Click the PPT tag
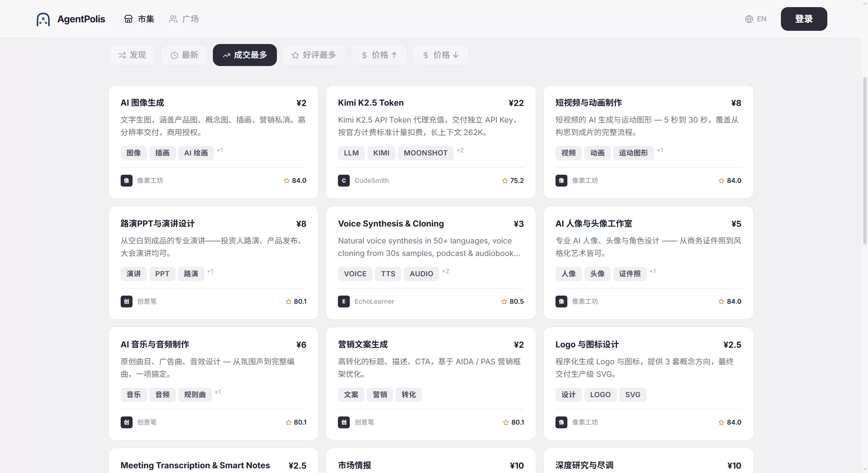The height and width of the screenshot is (473, 868). pyautogui.click(x=162, y=274)
